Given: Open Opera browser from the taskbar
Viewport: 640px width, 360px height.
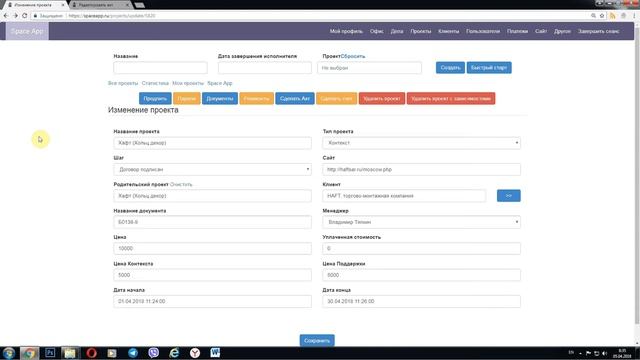Looking at the screenshot, I should 91,353.
